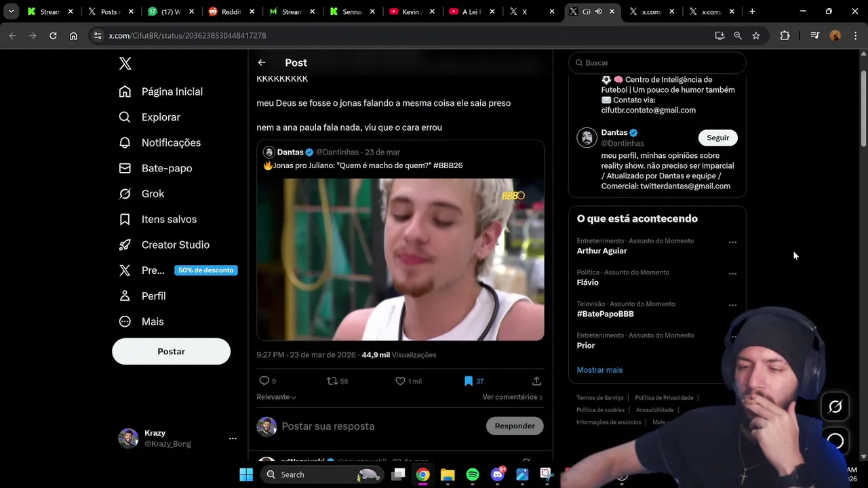Click install app icon in address bar

(x=719, y=35)
